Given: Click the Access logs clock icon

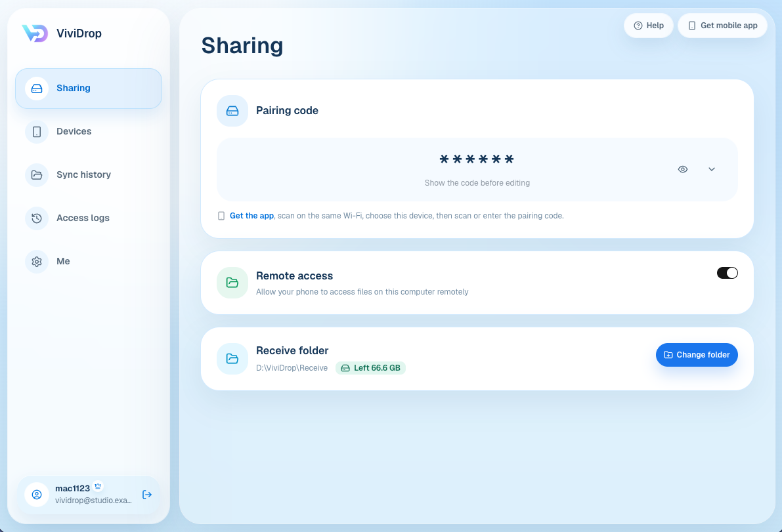Looking at the screenshot, I should point(37,218).
